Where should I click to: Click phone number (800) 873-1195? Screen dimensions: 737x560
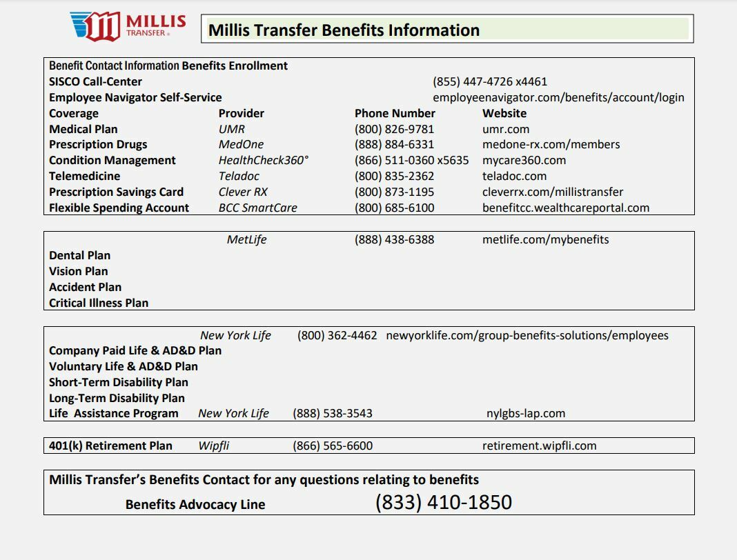pos(394,192)
